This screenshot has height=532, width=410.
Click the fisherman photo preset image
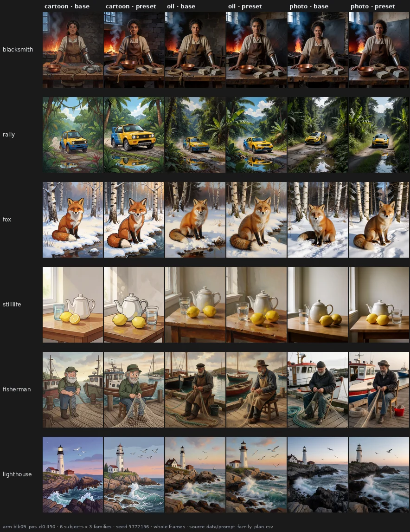(x=379, y=390)
